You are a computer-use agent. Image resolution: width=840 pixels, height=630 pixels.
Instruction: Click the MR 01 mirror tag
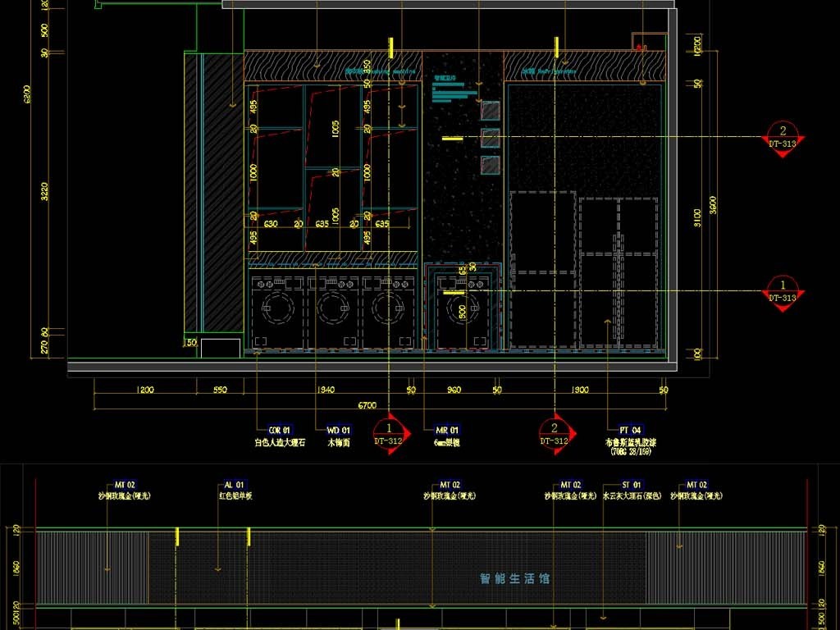446,430
